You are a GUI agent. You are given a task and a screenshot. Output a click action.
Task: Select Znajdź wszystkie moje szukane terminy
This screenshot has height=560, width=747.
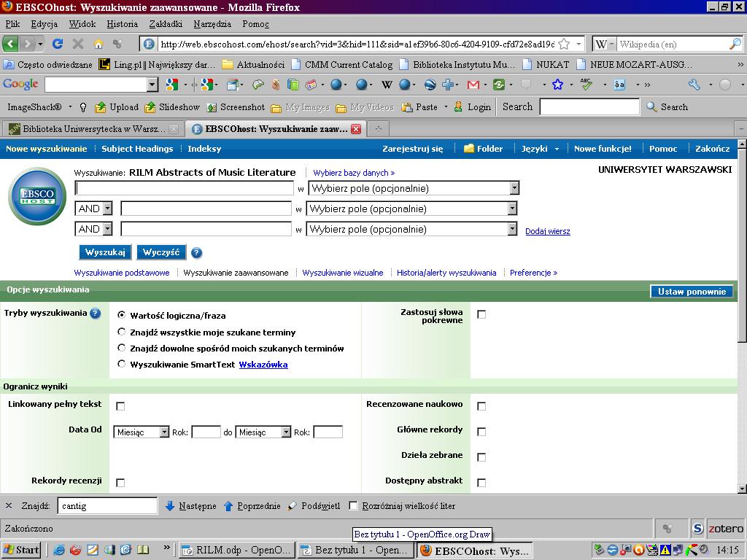point(122,332)
